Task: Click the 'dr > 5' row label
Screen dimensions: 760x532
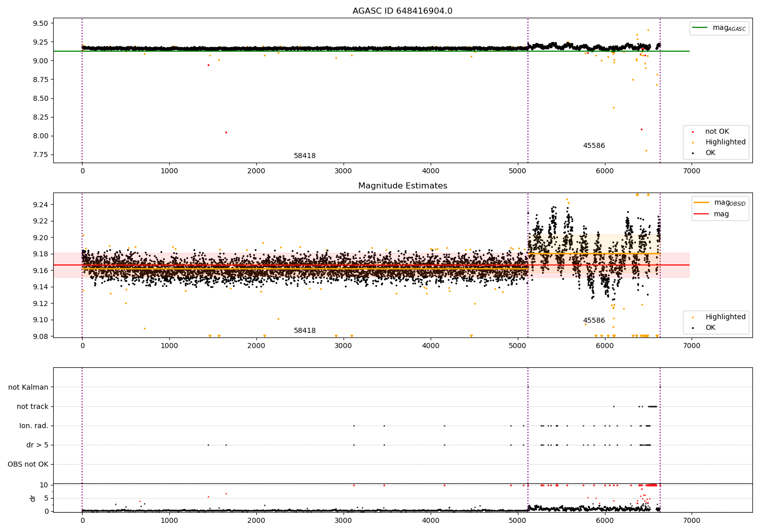Action: pos(37,445)
